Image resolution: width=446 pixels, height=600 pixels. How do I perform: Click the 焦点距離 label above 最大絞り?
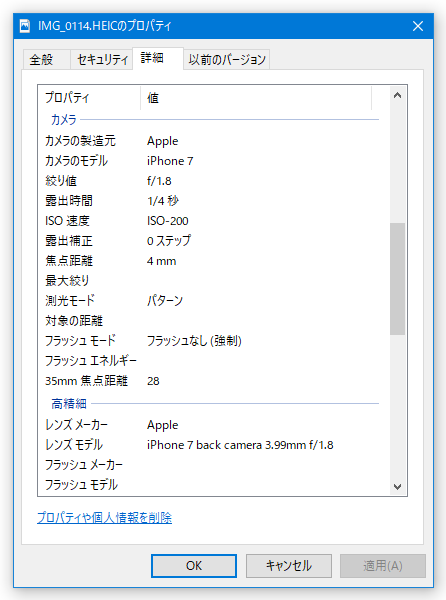69,261
